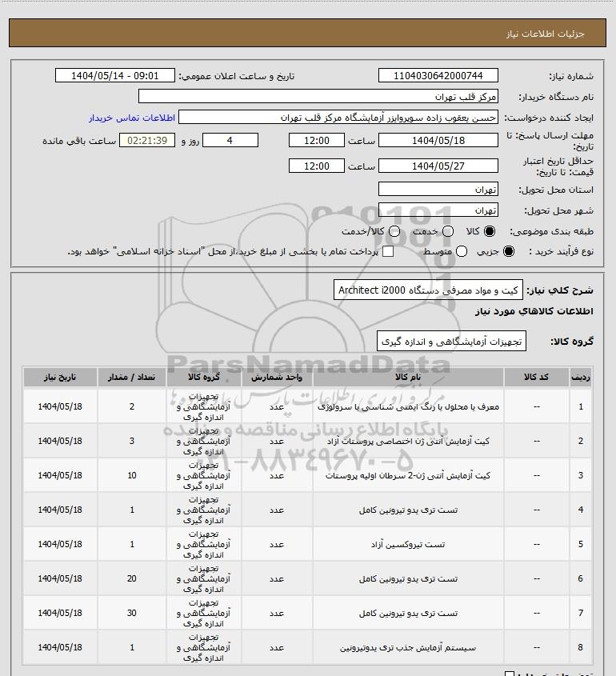
Task: Click item تست تیروکسین آزاد
Action: pyautogui.click(x=408, y=545)
